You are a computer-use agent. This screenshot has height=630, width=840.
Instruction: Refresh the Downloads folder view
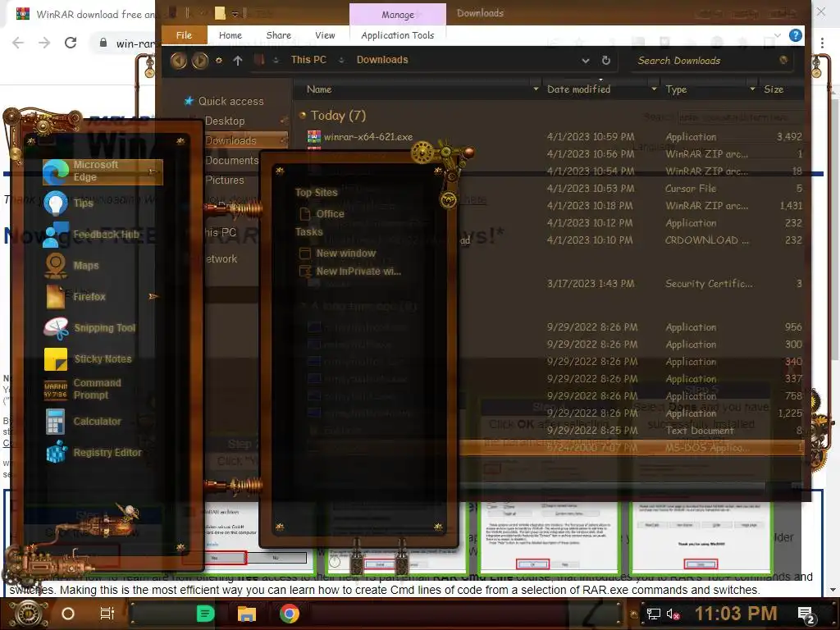click(606, 61)
